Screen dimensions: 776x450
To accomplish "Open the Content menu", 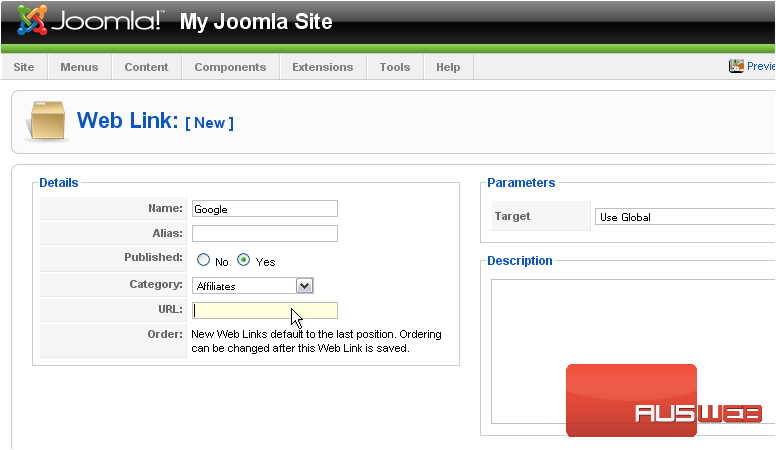I will [146, 67].
